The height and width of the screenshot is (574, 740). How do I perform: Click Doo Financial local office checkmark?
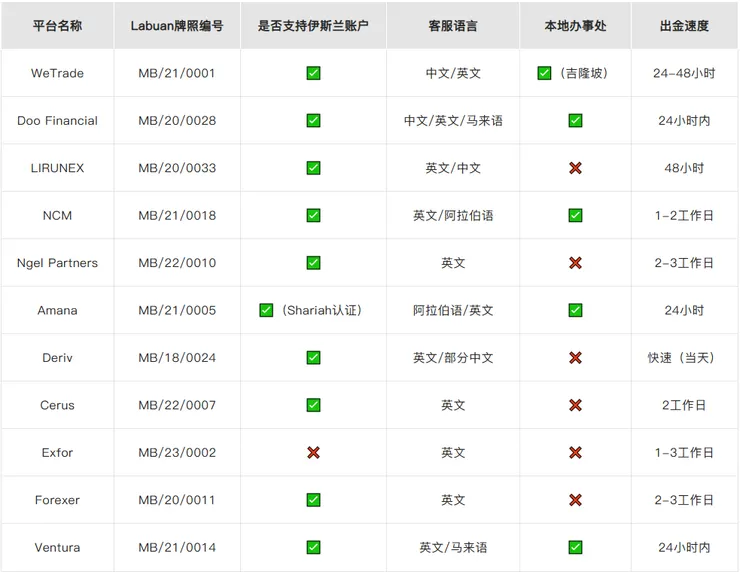(575, 120)
